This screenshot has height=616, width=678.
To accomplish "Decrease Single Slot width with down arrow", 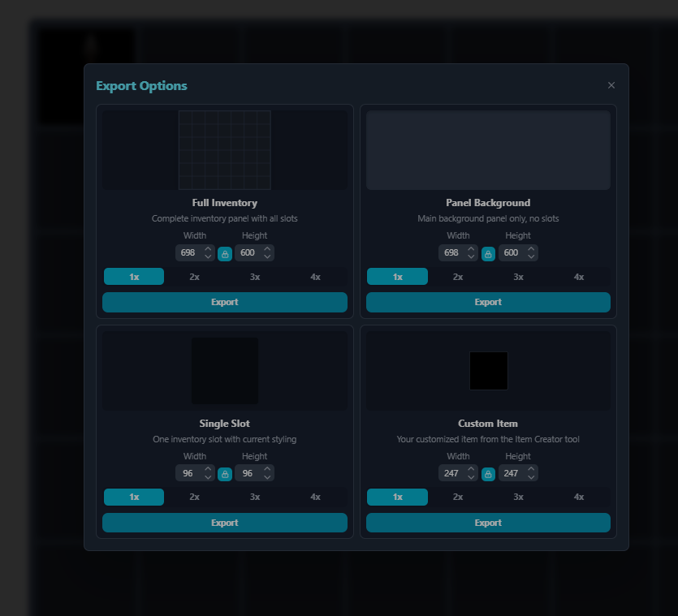I will pyautogui.click(x=208, y=476).
